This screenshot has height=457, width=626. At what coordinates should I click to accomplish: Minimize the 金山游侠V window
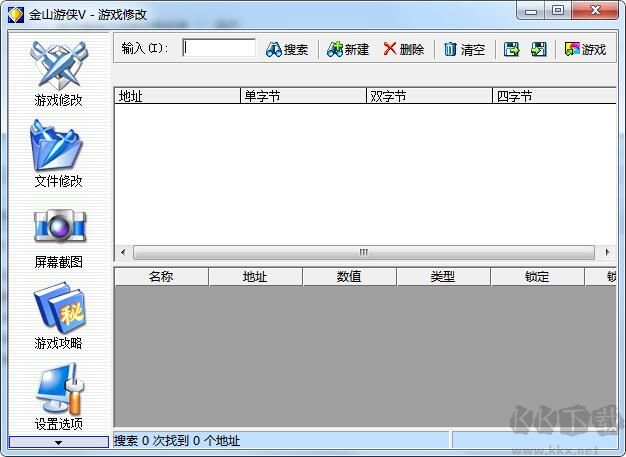pyautogui.click(x=531, y=11)
